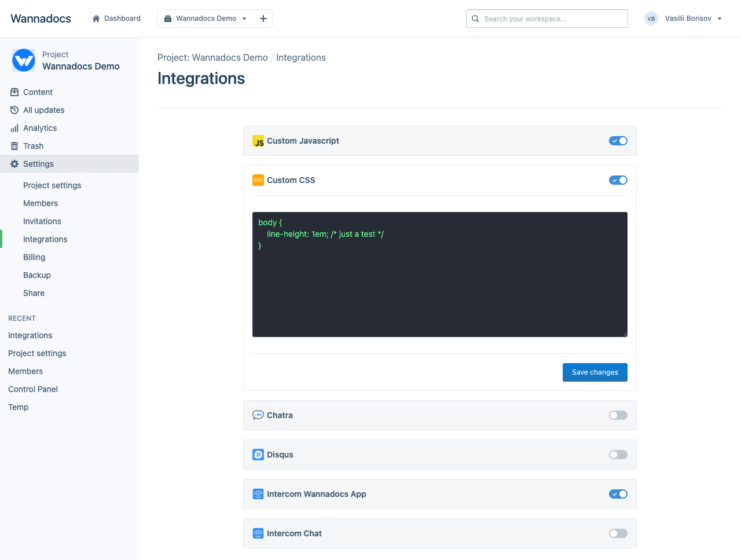
Task: Select the Settings sidebar item
Action: point(69,164)
